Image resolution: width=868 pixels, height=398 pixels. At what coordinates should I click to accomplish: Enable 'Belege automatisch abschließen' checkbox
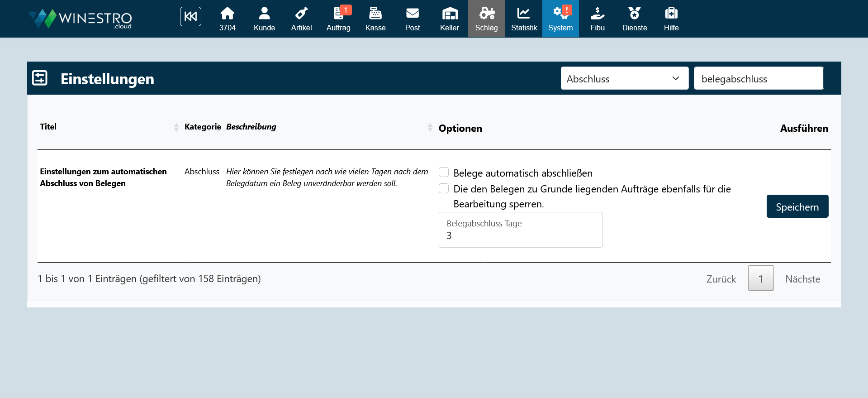(444, 172)
